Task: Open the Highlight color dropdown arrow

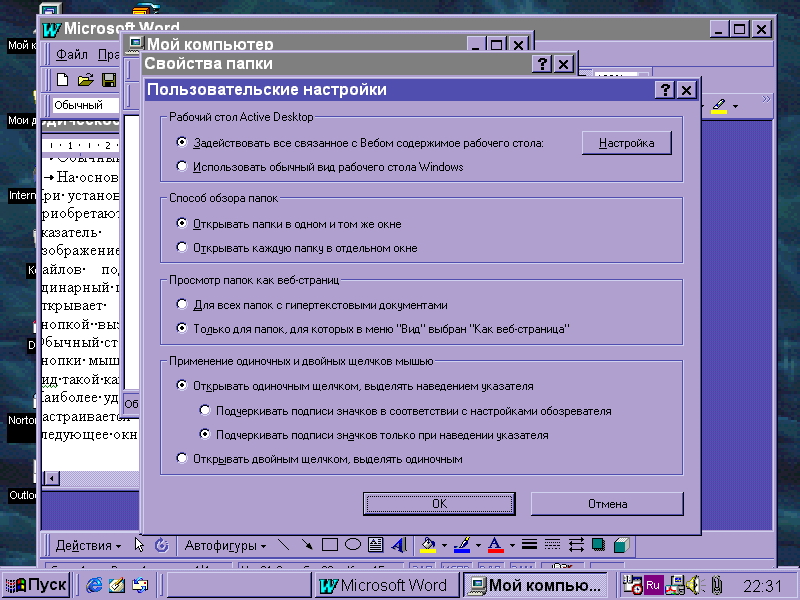Action: coord(735,106)
